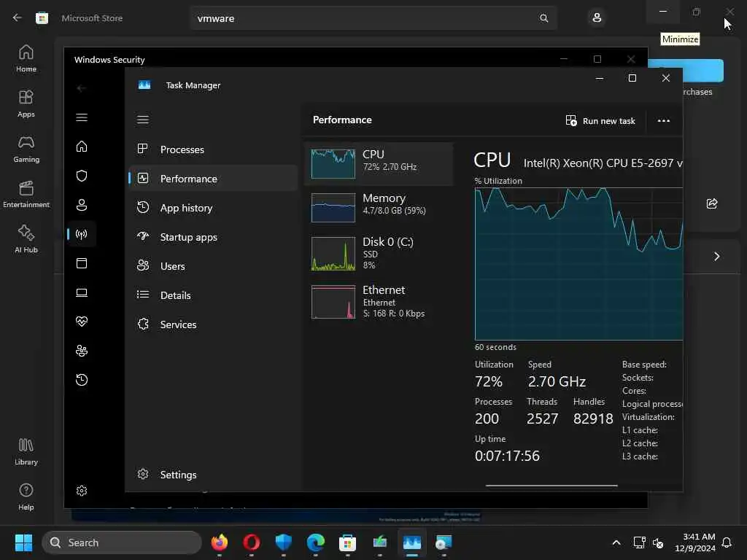Image resolution: width=747 pixels, height=560 pixels.
Task: Open Windows Security from taskbar
Action: 284,542
